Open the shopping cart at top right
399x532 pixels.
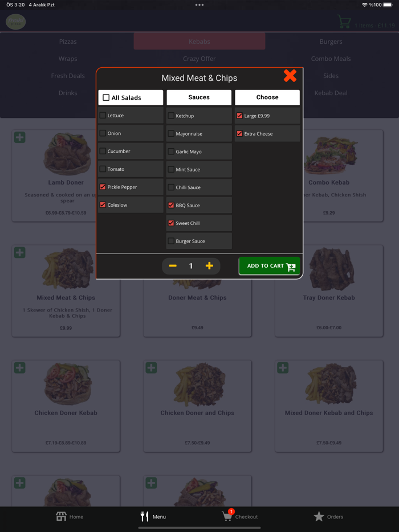pyautogui.click(x=344, y=22)
